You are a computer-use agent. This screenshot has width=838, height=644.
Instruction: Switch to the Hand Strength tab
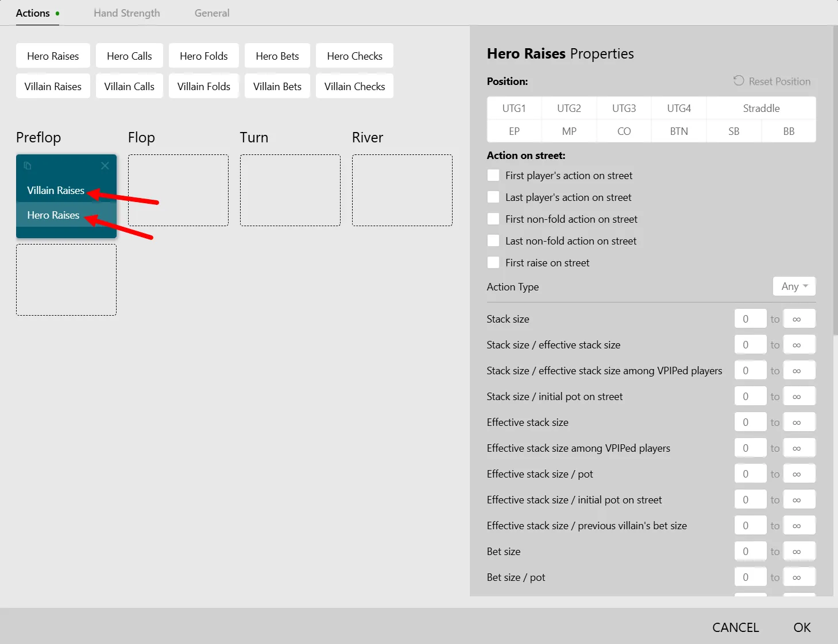tap(127, 13)
